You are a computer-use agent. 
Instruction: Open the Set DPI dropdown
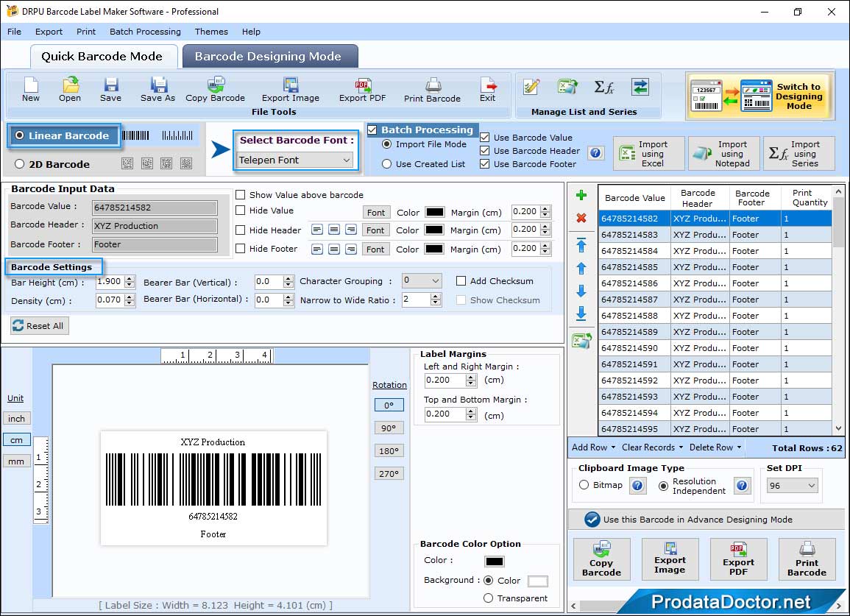[793, 486]
